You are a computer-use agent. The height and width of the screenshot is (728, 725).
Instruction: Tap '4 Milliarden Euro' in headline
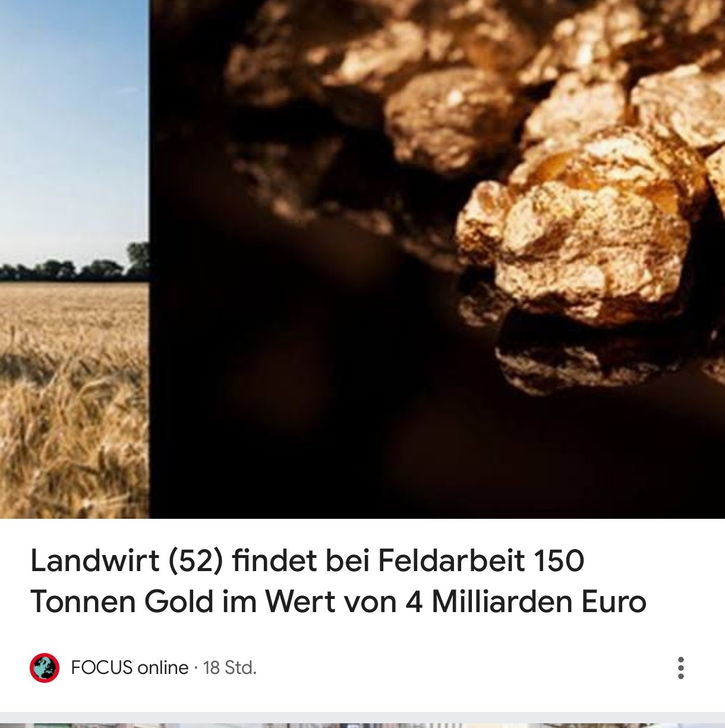point(526,601)
